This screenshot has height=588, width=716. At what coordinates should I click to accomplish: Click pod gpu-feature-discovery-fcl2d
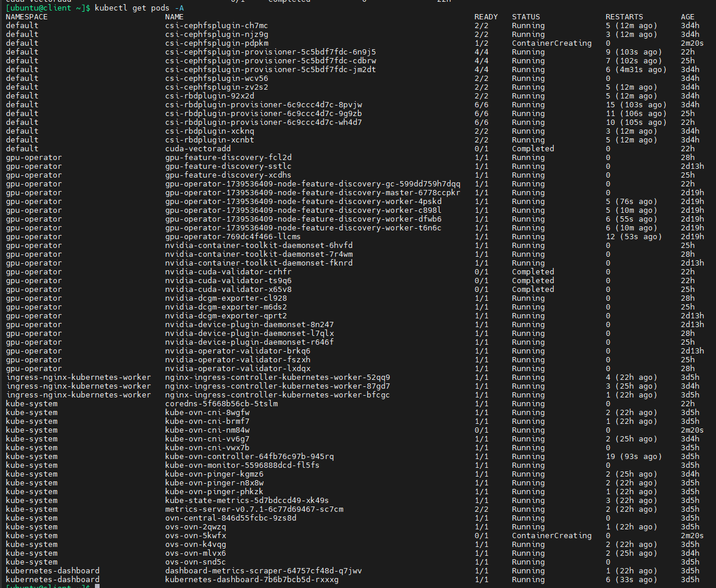pyautogui.click(x=229, y=158)
